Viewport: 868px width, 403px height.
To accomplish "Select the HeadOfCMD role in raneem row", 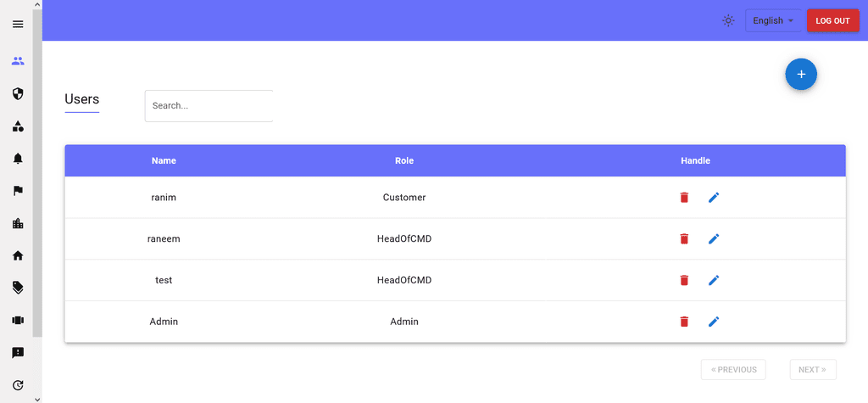I will [x=404, y=239].
